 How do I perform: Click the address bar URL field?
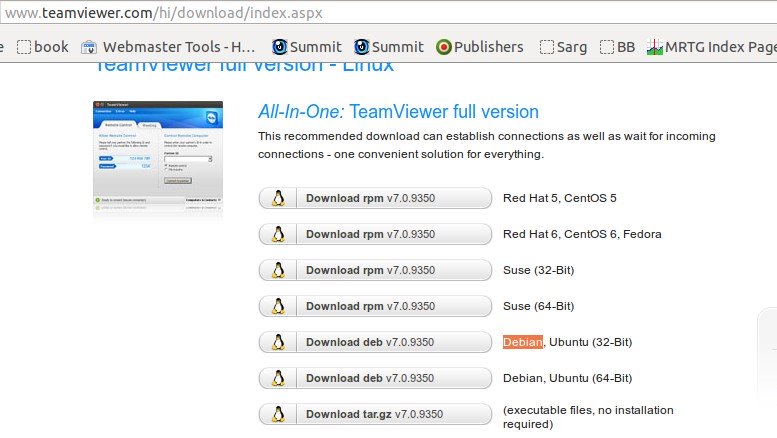coord(388,13)
